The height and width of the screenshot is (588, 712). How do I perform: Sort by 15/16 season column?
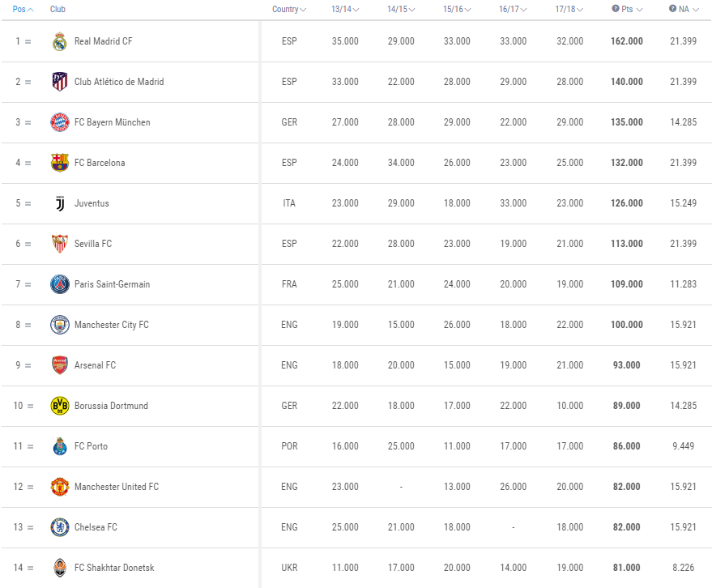tap(457, 9)
